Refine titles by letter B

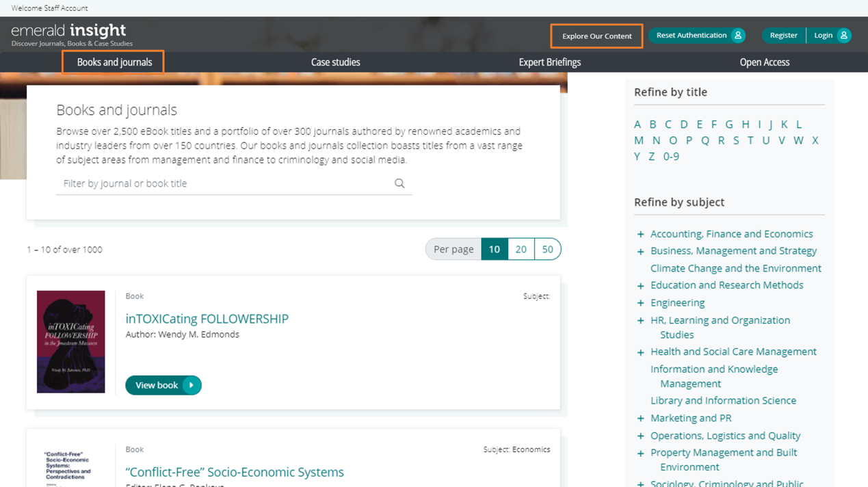tap(653, 124)
